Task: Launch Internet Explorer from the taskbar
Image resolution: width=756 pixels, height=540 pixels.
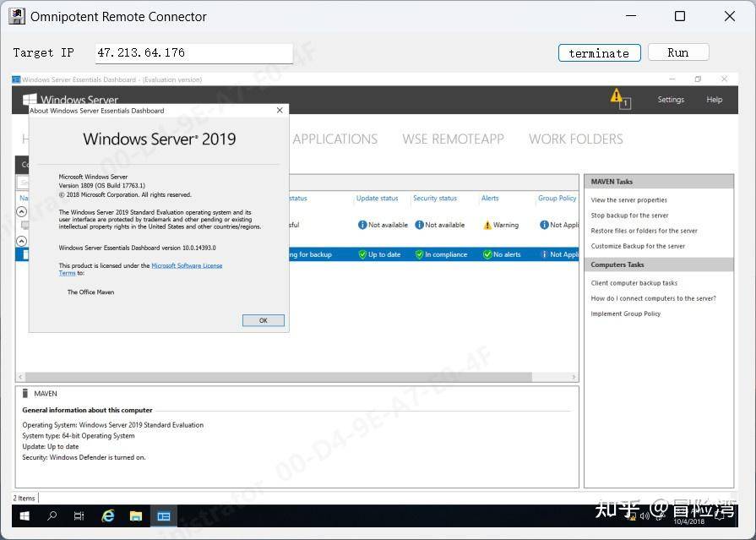Action: (x=108, y=515)
